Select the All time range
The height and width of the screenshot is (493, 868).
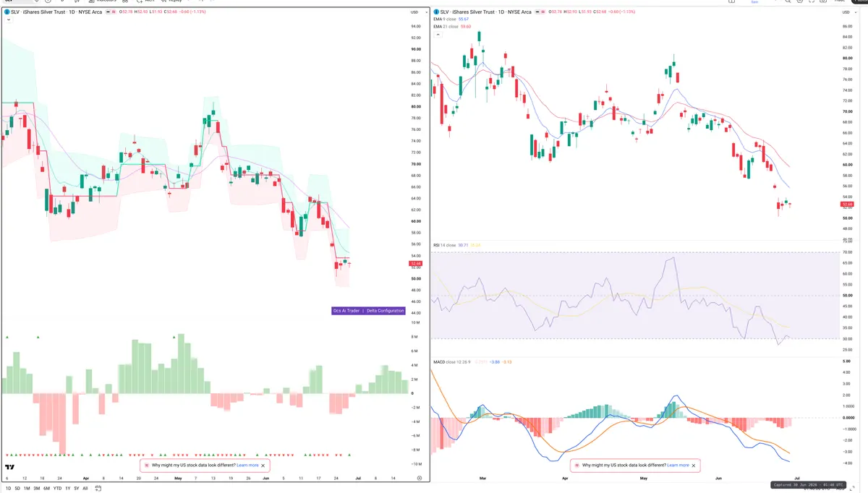click(85, 489)
